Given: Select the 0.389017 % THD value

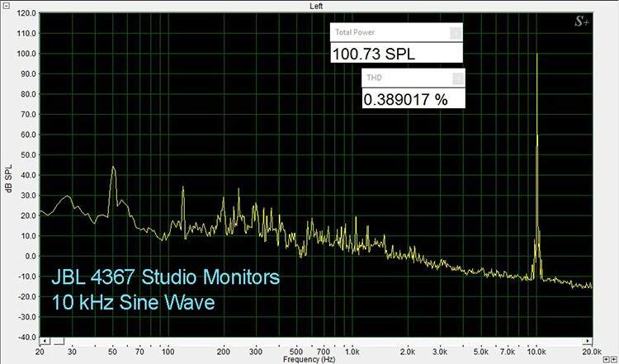Looking at the screenshot, I should pyautogui.click(x=405, y=100).
